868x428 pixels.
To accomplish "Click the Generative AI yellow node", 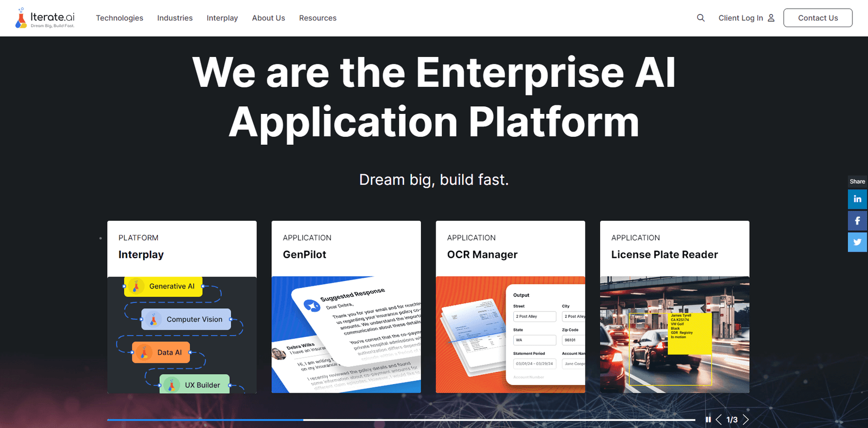I will click(163, 286).
